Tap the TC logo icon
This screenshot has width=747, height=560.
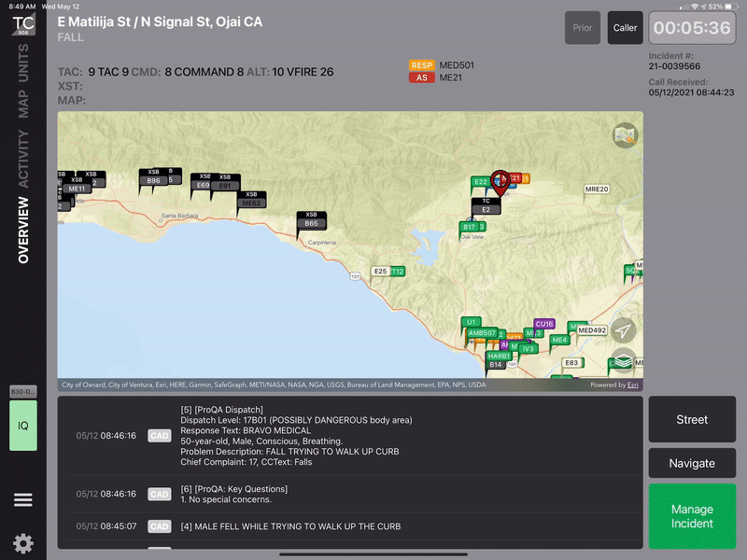[23, 24]
